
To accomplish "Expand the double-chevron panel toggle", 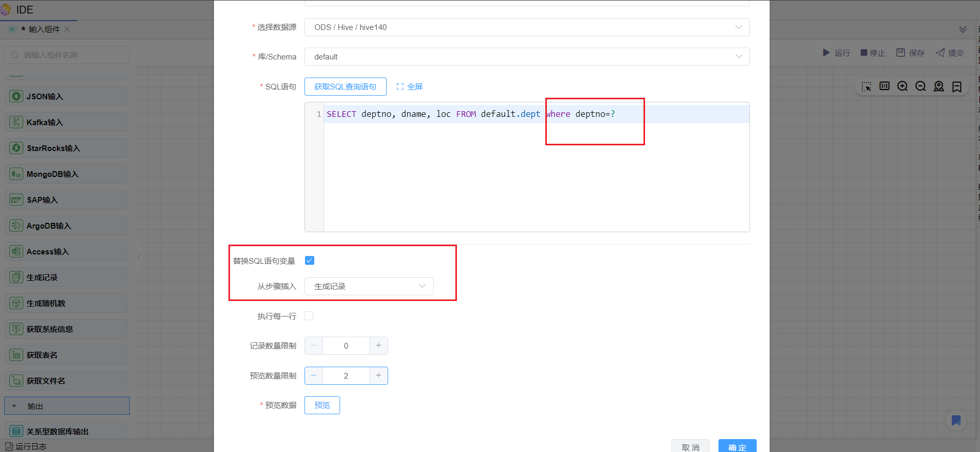I will click(x=963, y=29).
